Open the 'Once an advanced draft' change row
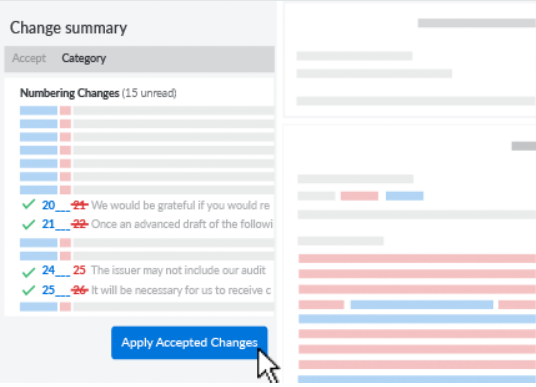Screen dimensions: 536x387 [x=147, y=224]
